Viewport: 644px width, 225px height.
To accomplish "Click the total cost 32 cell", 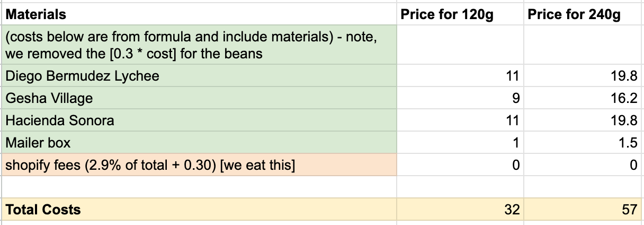I will pos(460,210).
